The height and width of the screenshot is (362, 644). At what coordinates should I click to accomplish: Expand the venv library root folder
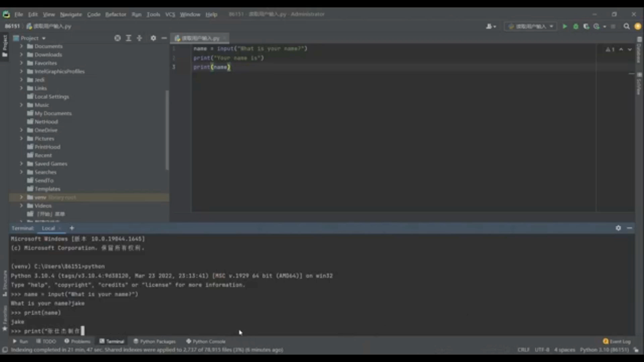point(21,197)
